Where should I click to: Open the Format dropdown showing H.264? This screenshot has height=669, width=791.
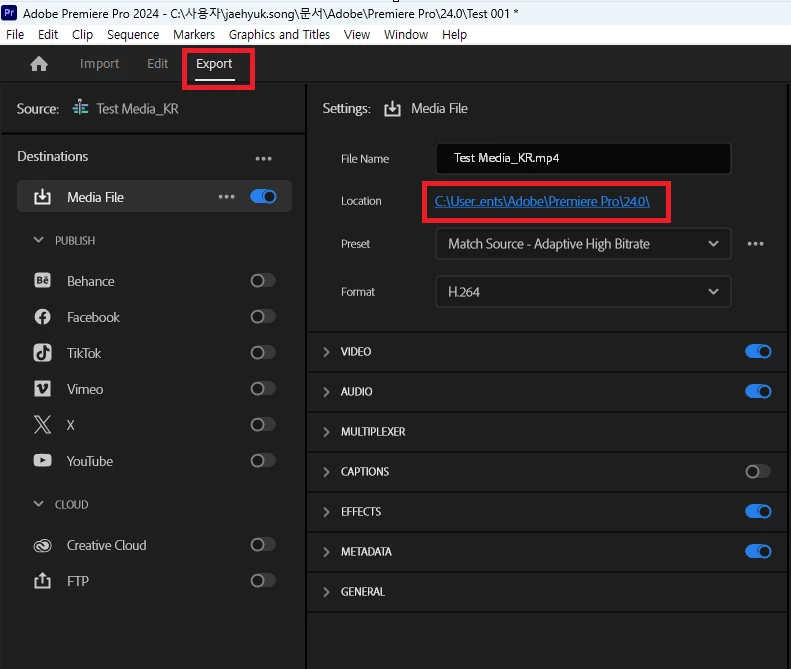[x=583, y=292]
